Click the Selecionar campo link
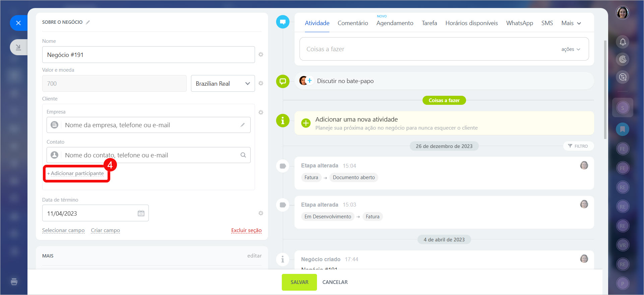Image resolution: width=644 pixels, height=295 pixels. 63,230
